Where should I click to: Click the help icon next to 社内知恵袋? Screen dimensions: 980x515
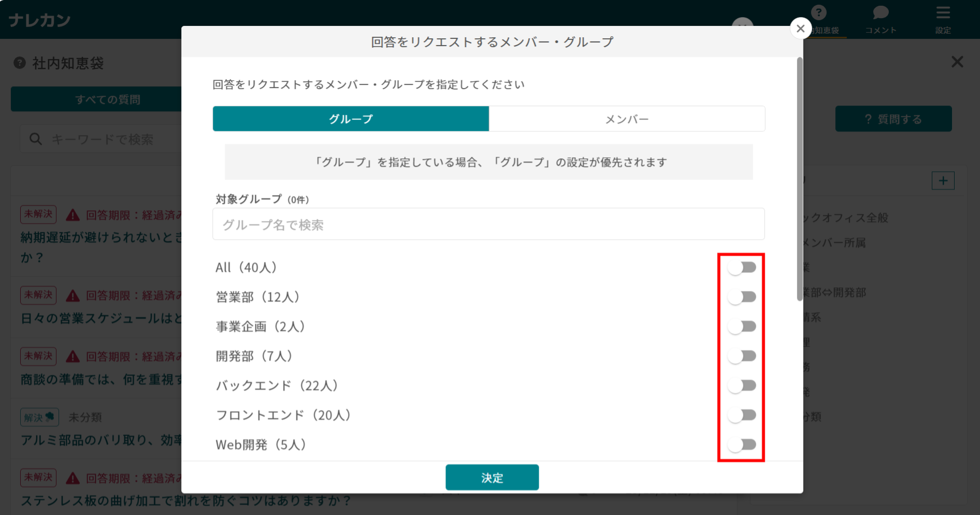pyautogui.click(x=19, y=63)
